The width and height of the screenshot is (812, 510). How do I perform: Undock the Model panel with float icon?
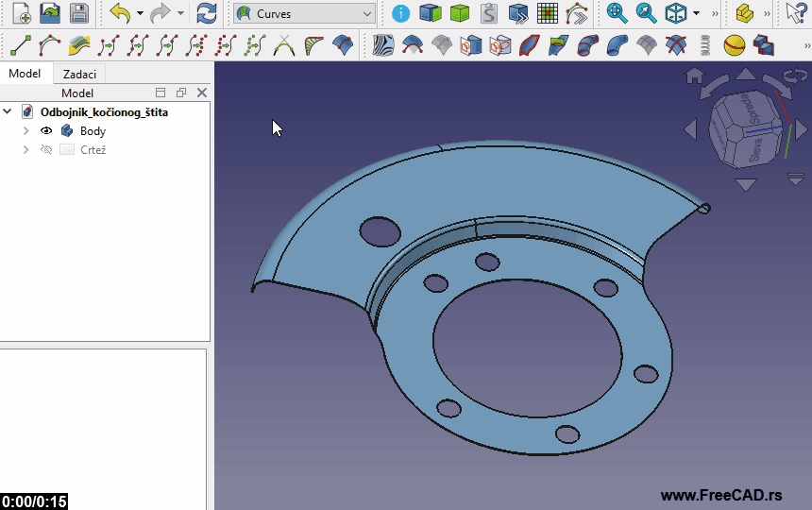pyautogui.click(x=180, y=93)
